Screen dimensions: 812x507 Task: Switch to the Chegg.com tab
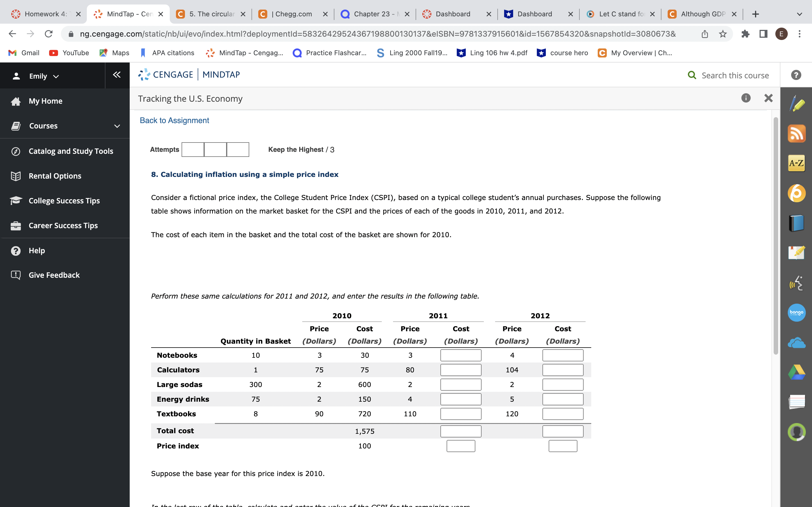292,14
